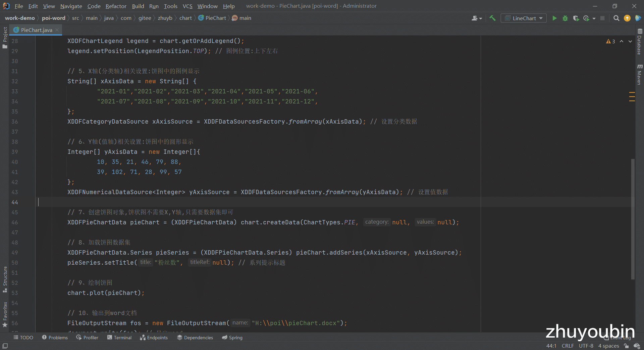The height and width of the screenshot is (350, 644).
Task: Click the editor vertical scrollbar
Action: coord(633,219)
